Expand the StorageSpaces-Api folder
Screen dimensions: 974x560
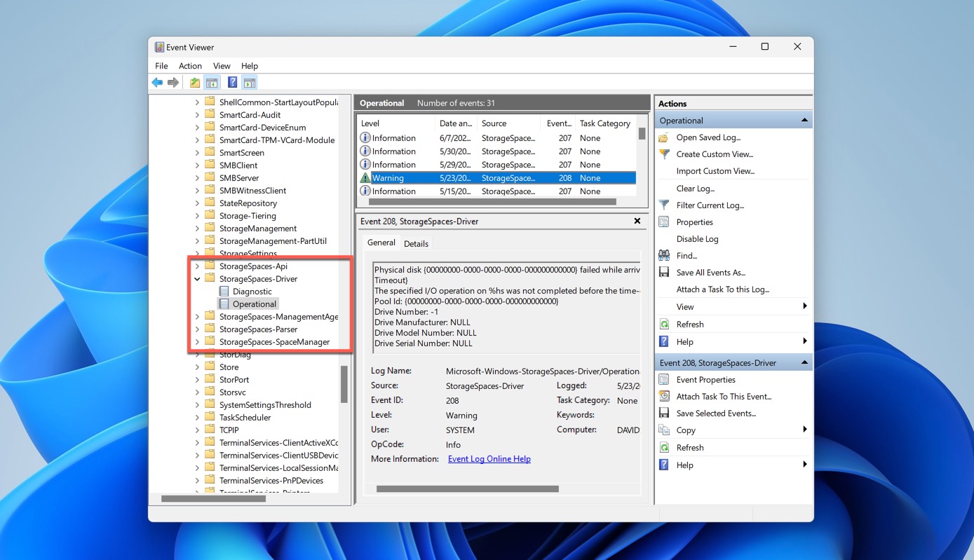point(197,266)
